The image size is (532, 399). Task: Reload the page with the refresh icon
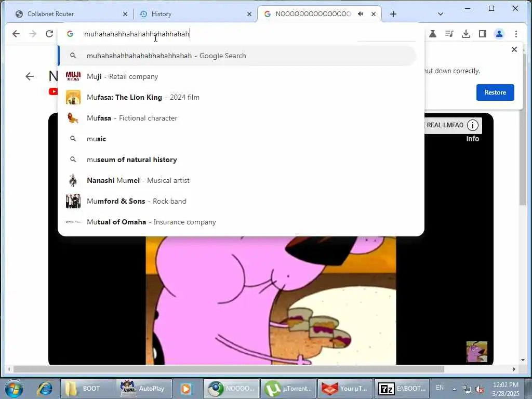pos(49,34)
